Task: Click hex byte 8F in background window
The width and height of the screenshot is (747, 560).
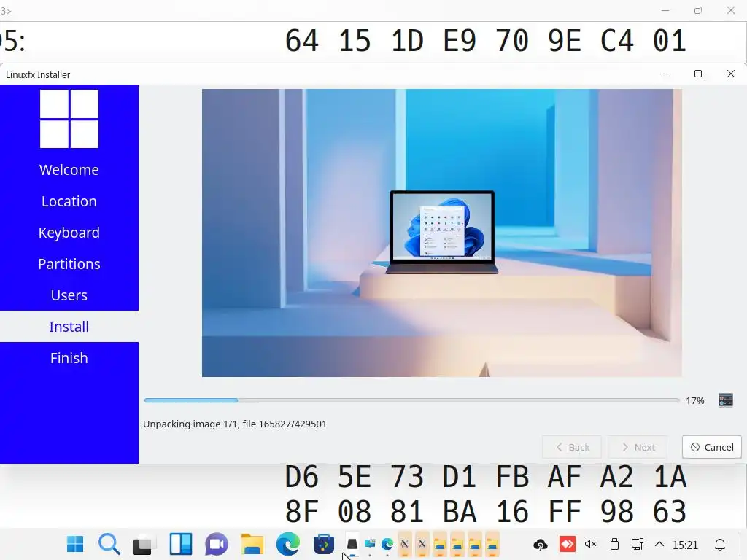Action: coord(302,513)
